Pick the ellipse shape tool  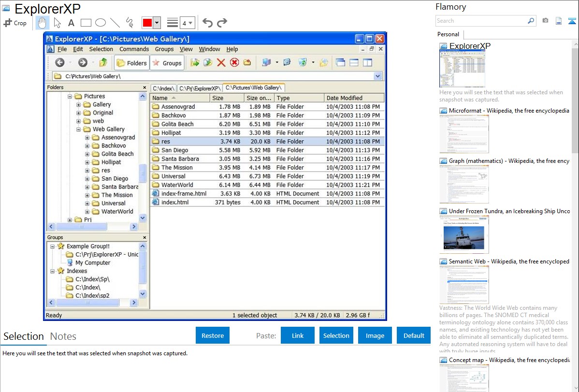coord(101,23)
